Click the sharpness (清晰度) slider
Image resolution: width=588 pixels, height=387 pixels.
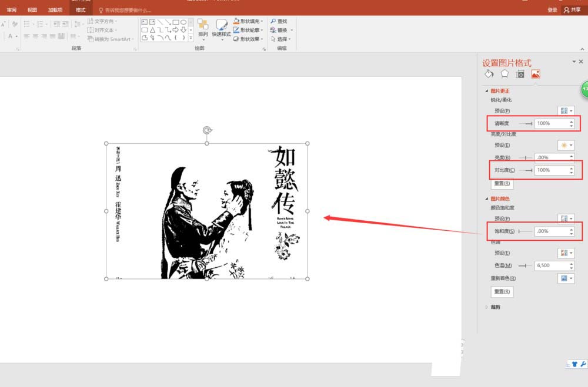tap(525, 124)
